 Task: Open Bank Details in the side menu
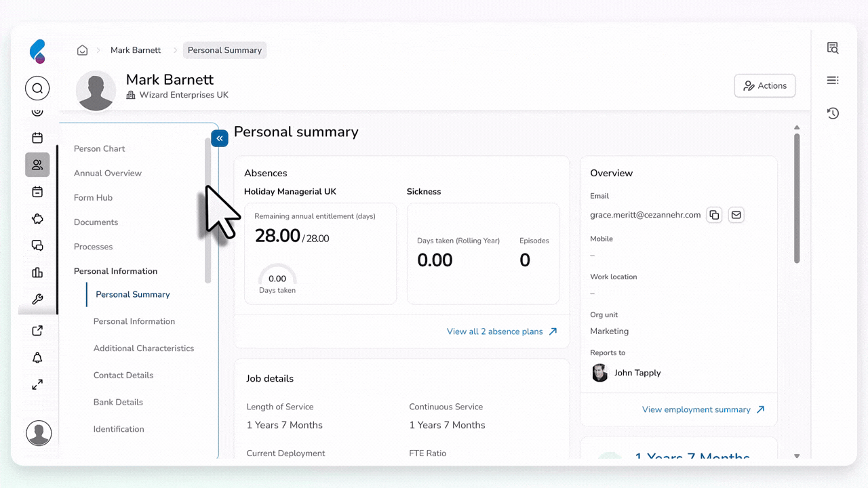pos(118,402)
